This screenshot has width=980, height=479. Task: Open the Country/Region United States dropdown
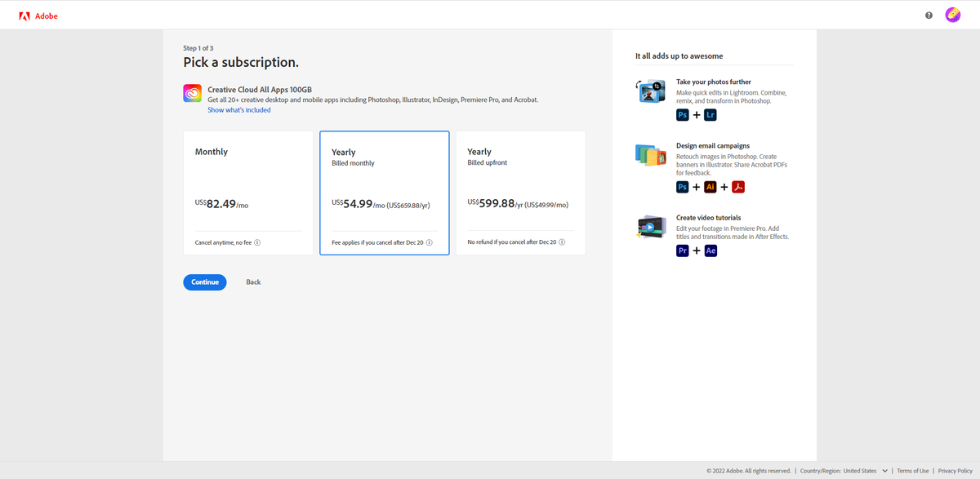pos(844,471)
